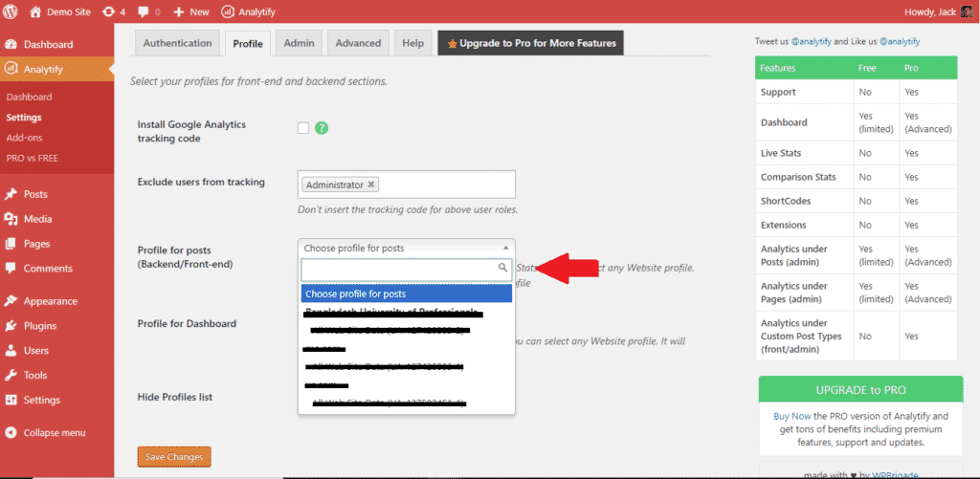The image size is (980, 479).
Task: Open Plugins in sidebar
Action: pos(40,326)
